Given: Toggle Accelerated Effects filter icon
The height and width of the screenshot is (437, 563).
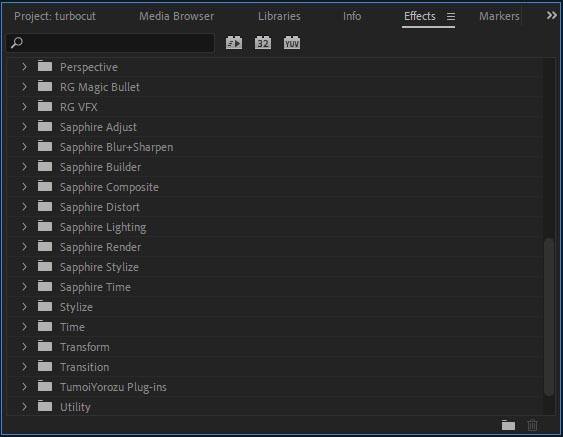Looking at the screenshot, I should pos(234,43).
